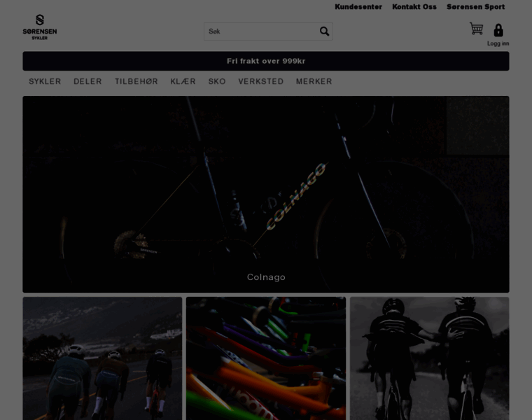Screen dimensions: 532x420
Task: Open the KLÆR menu
Action: tap(183, 81)
